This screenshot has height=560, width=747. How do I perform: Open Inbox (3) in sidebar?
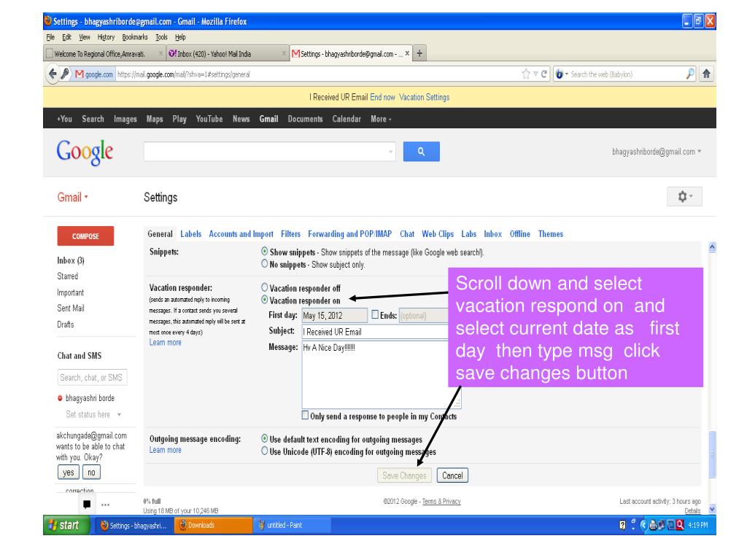71,260
